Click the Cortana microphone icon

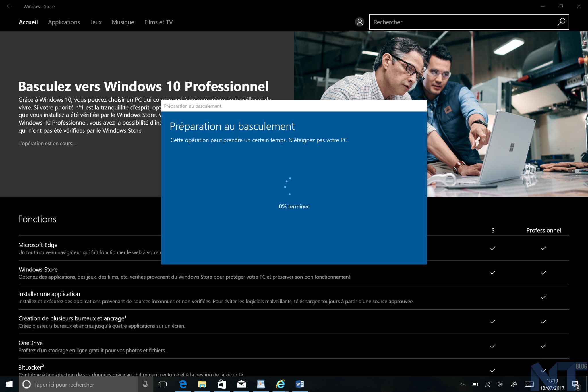[x=145, y=384]
